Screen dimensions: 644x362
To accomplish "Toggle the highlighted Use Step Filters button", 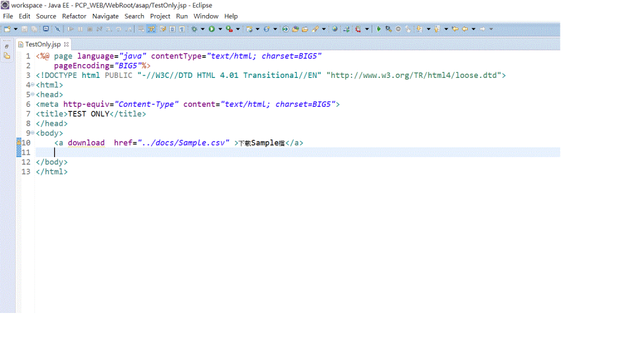I will click(151, 29).
